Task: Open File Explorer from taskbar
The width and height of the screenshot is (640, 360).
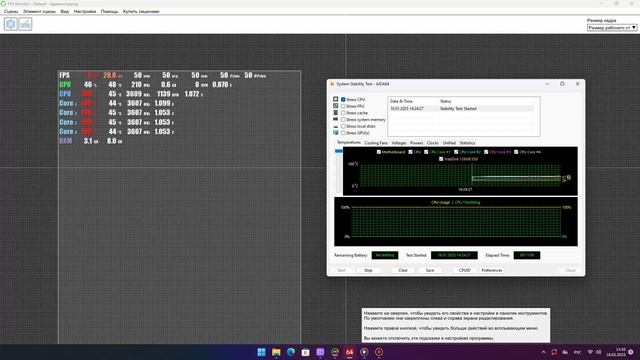Action: tap(276, 352)
